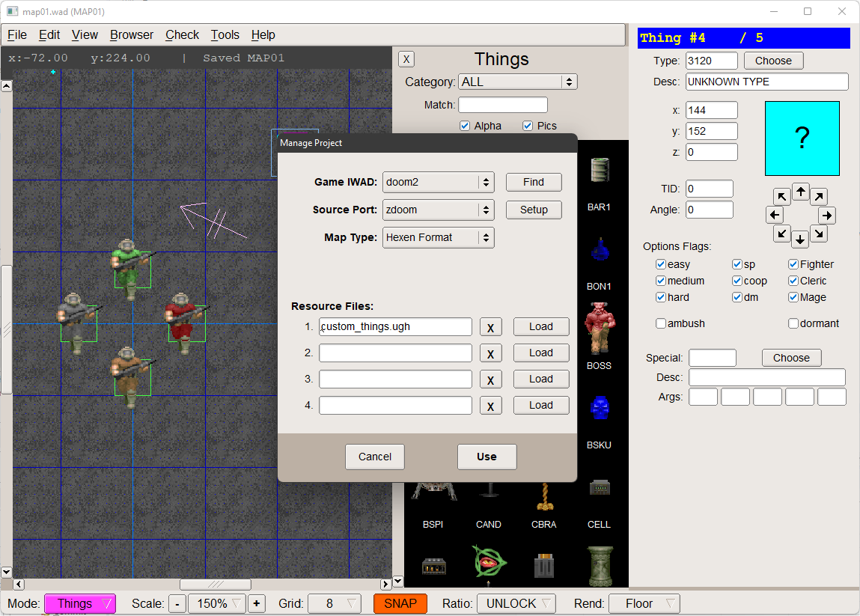Open the Ratio UNLOCK dropdown
The height and width of the screenshot is (616, 860).
coord(516,603)
